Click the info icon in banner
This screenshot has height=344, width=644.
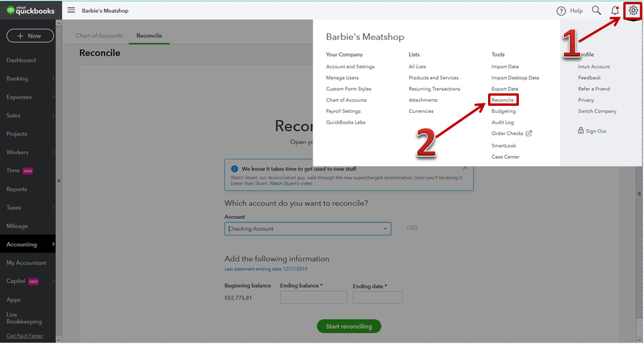point(235,168)
